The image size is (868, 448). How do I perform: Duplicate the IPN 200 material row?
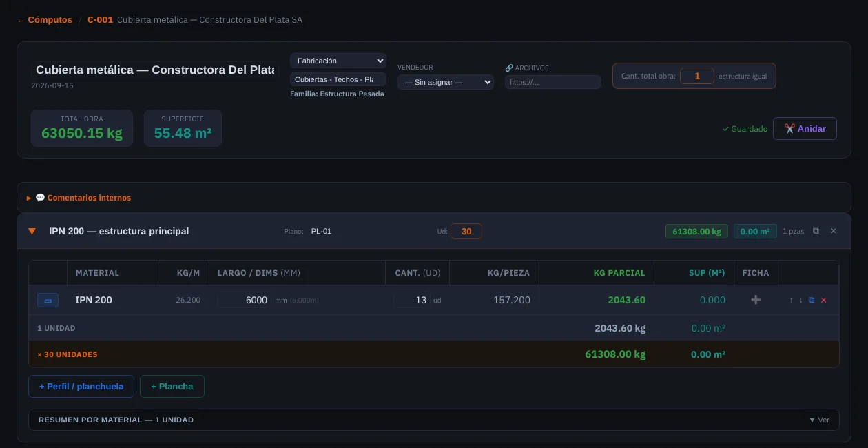click(x=811, y=301)
